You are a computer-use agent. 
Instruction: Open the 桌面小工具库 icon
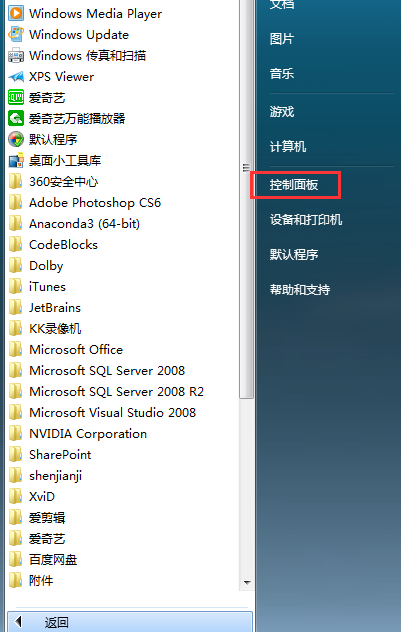(x=16, y=160)
